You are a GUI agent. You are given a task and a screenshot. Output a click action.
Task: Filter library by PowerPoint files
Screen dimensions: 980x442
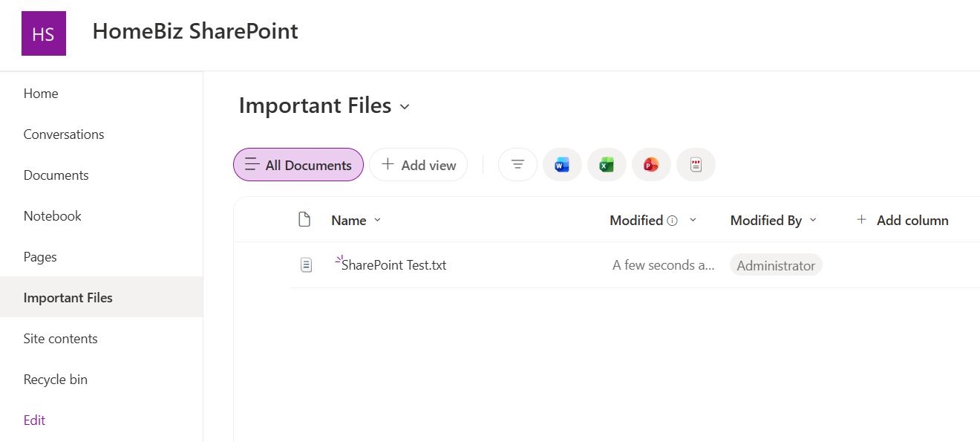pyautogui.click(x=651, y=165)
